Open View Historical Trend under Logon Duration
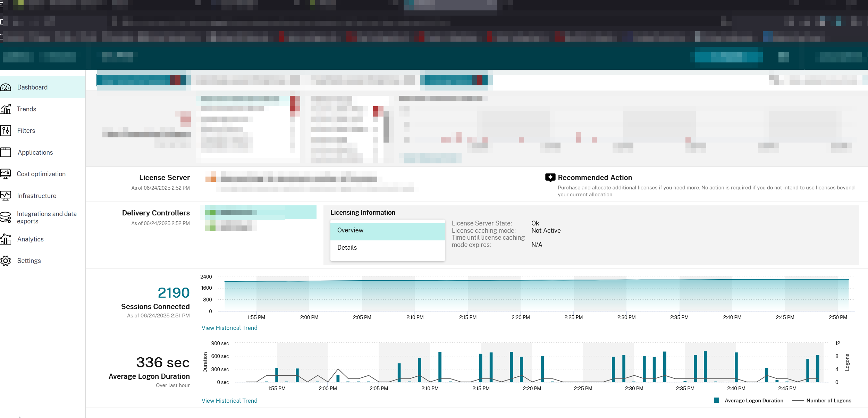This screenshot has width=868, height=418. pos(229,401)
